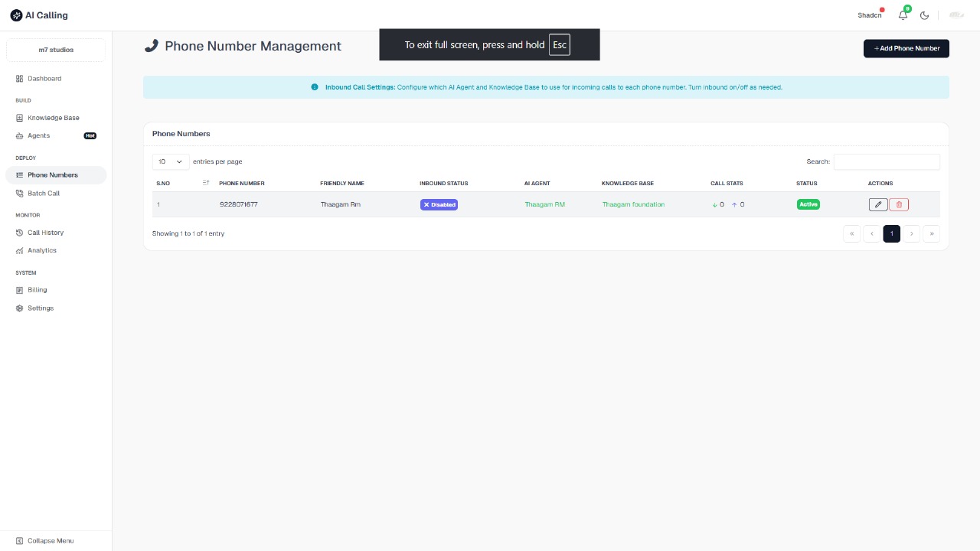Open the entries per page dropdown
The image size is (980, 551).
(169, 161)
